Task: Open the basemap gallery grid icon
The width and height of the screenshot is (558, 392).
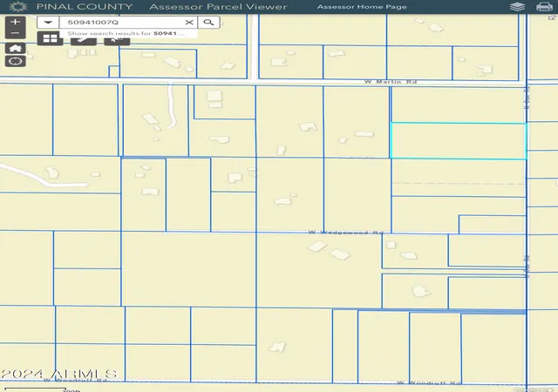Action: click(x=51, y=38)
